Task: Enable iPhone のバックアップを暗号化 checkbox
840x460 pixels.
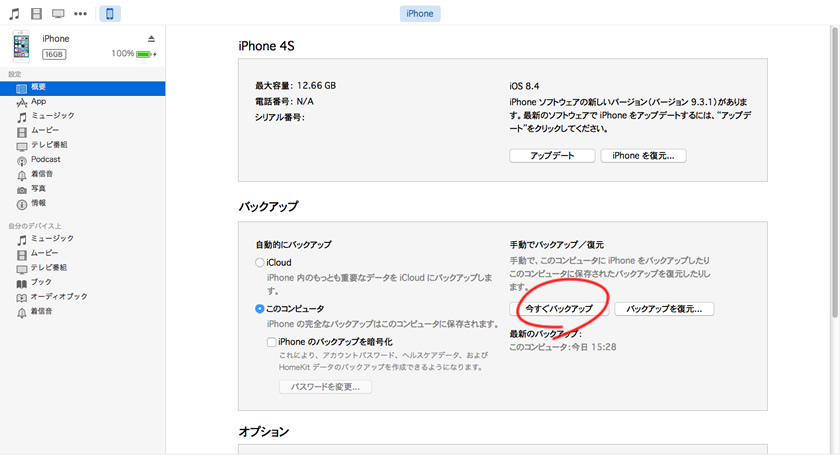Action: coord(272,342)
